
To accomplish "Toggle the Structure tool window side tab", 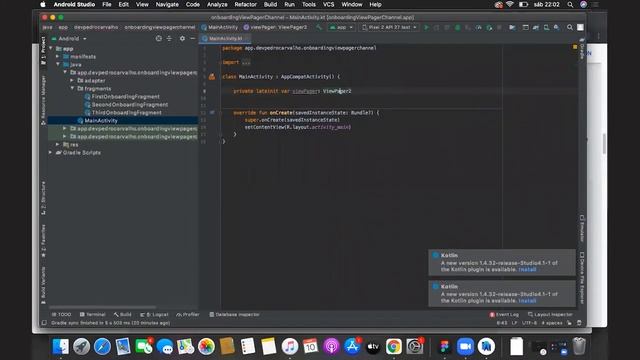I will 43,198.
